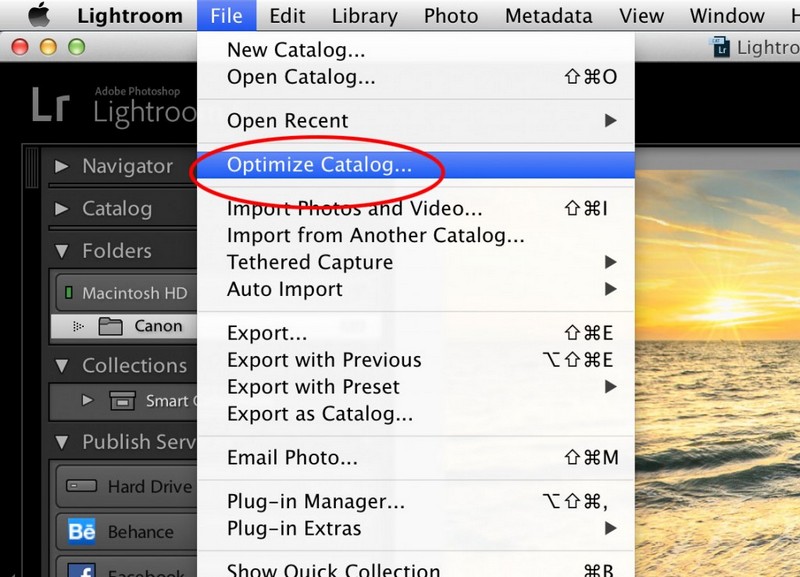This screenshot has height=577, width=800.
Task: Click the Behance publish service icon
Action: pyautogui.click(x=83, y=532)
